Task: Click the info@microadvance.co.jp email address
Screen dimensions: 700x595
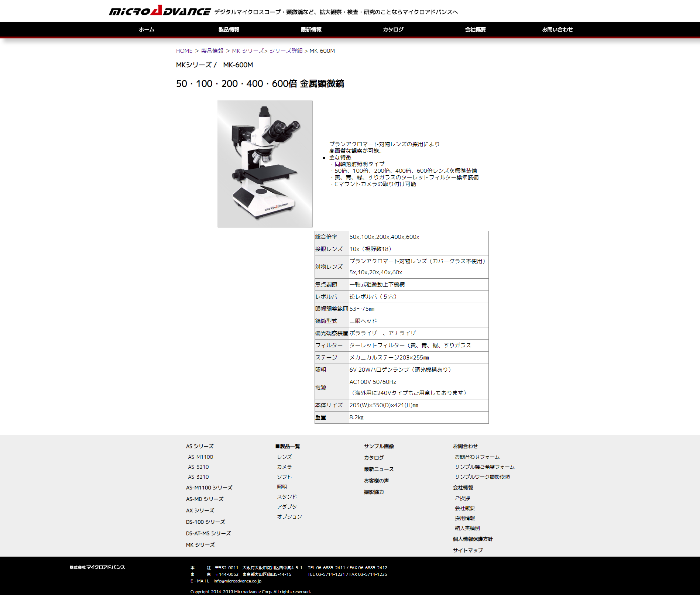Action: point(237,581)
